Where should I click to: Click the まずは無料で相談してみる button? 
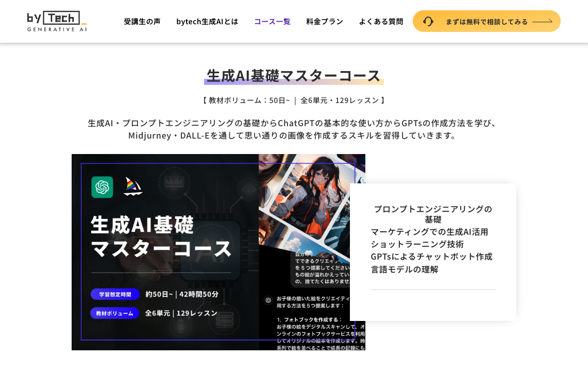point(486,21)
